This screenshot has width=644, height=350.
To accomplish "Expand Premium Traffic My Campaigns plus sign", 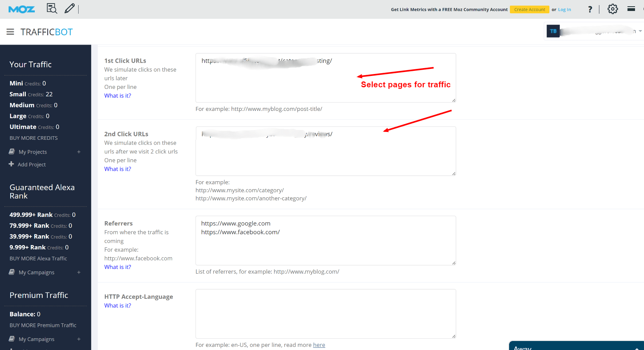I will click(79, 339).
